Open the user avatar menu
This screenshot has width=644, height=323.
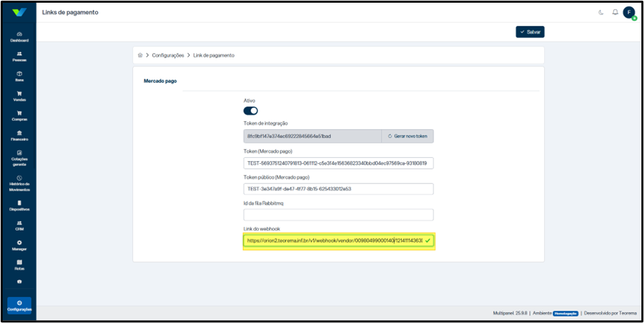tap(629, 12)
